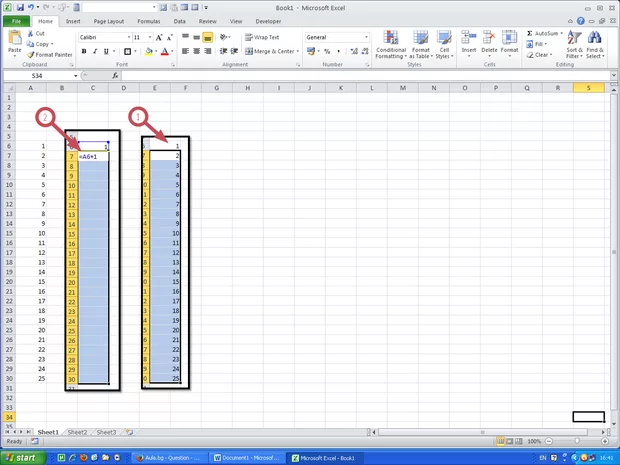620x465 pixels.
Task: Click the Insert cells icon
Action: [x=469, y=40]
